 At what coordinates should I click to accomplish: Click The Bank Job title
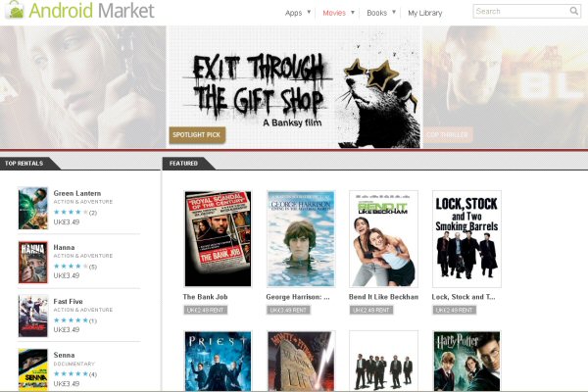click(205, 297)
